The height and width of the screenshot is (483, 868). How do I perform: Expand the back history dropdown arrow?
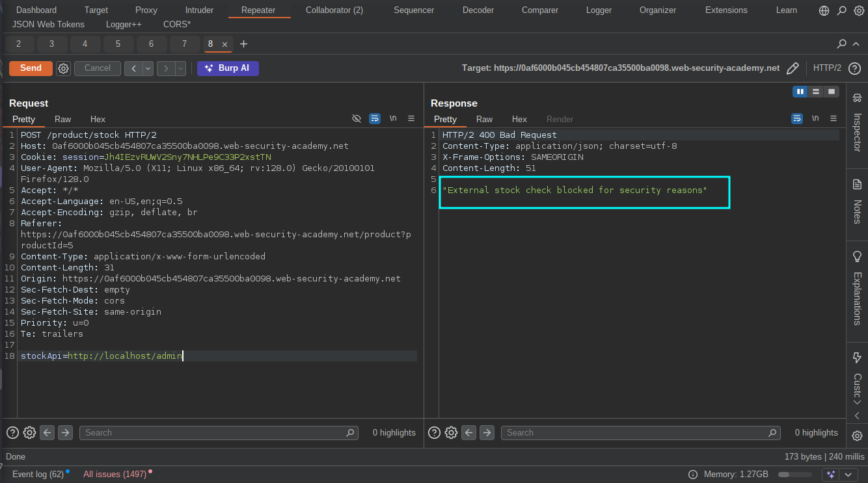tap(148, 68)
